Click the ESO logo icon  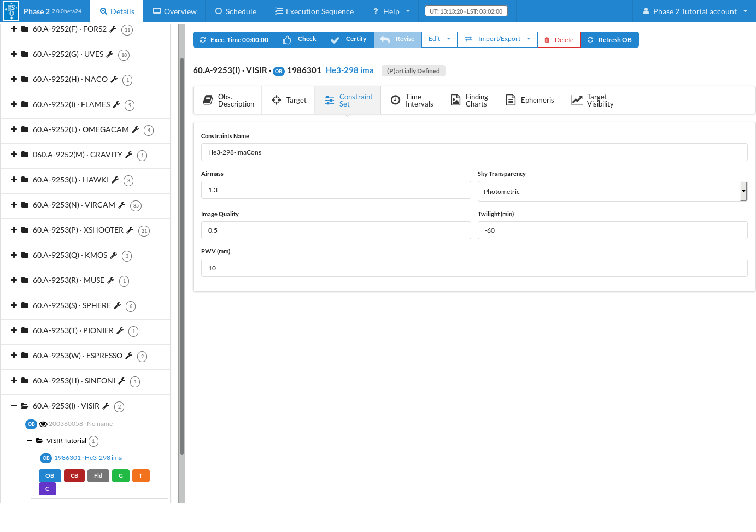click(11, 11)
